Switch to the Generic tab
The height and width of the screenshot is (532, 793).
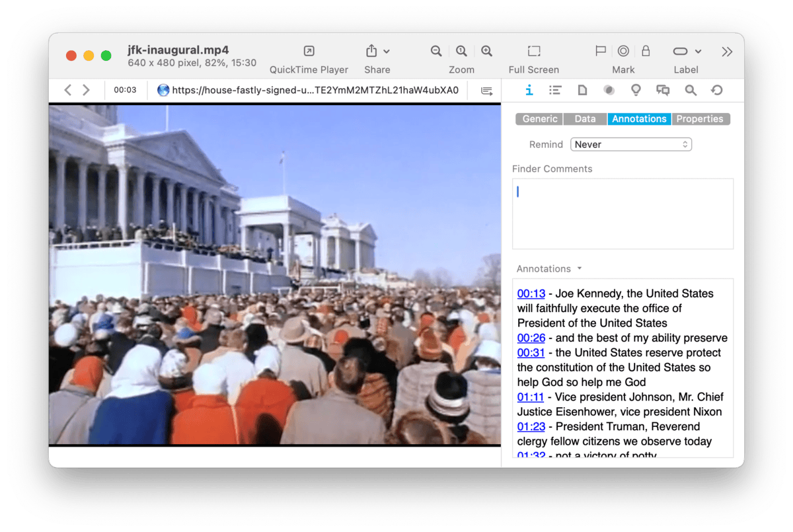pos(539,119)
